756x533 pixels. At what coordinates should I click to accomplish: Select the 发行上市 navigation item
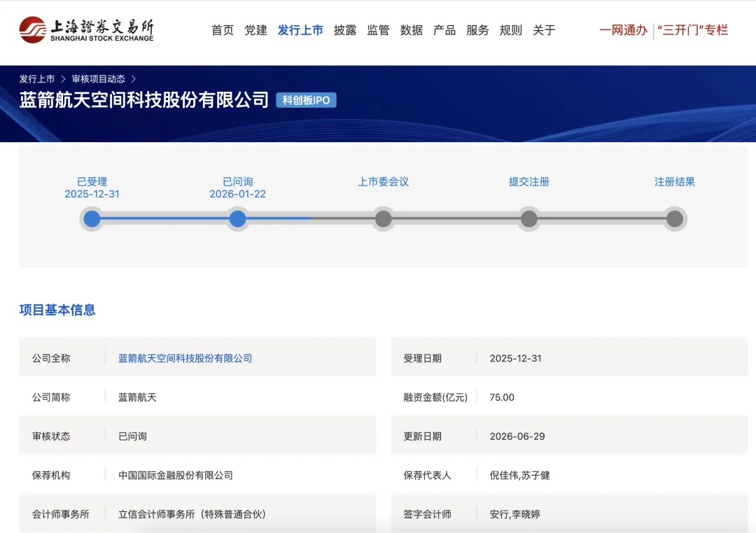[x=300, y=30]
